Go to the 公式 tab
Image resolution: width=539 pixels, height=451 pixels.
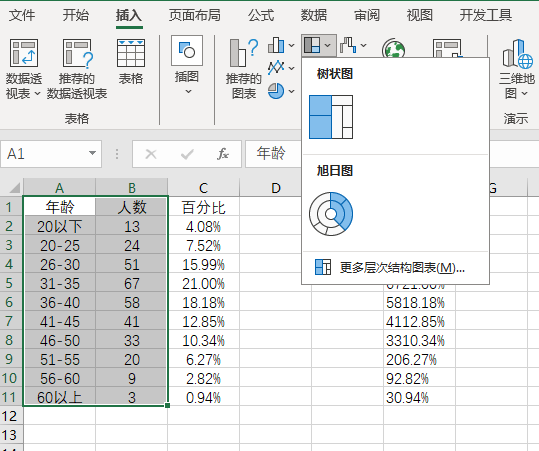point(261,15)
